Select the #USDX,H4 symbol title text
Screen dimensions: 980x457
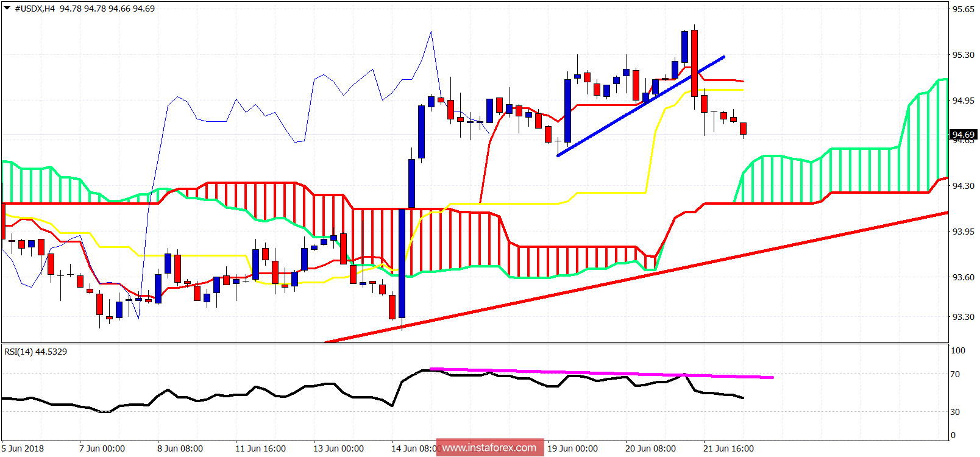pyautogui.click(x=34, y=9)
